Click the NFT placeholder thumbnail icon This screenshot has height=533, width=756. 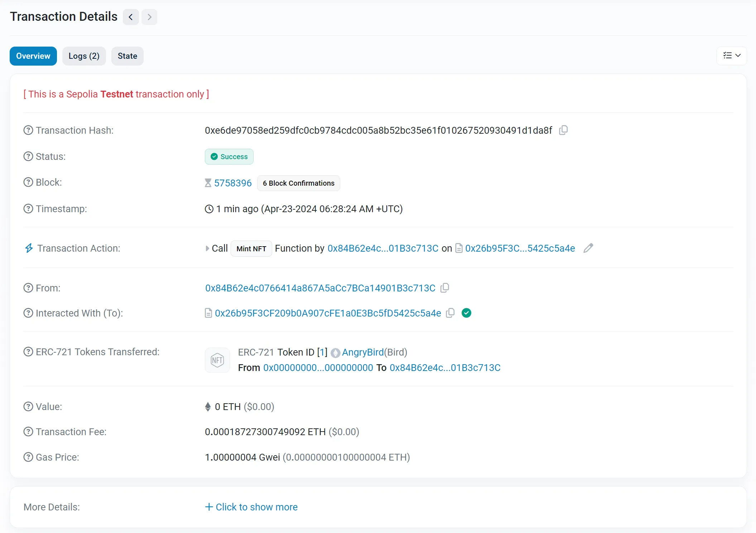[217, 360]
